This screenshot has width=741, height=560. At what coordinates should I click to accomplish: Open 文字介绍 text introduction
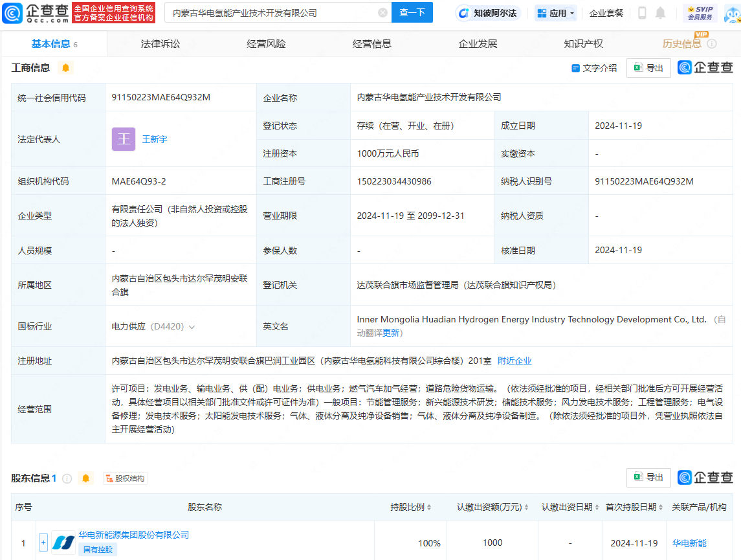point(594,68)
